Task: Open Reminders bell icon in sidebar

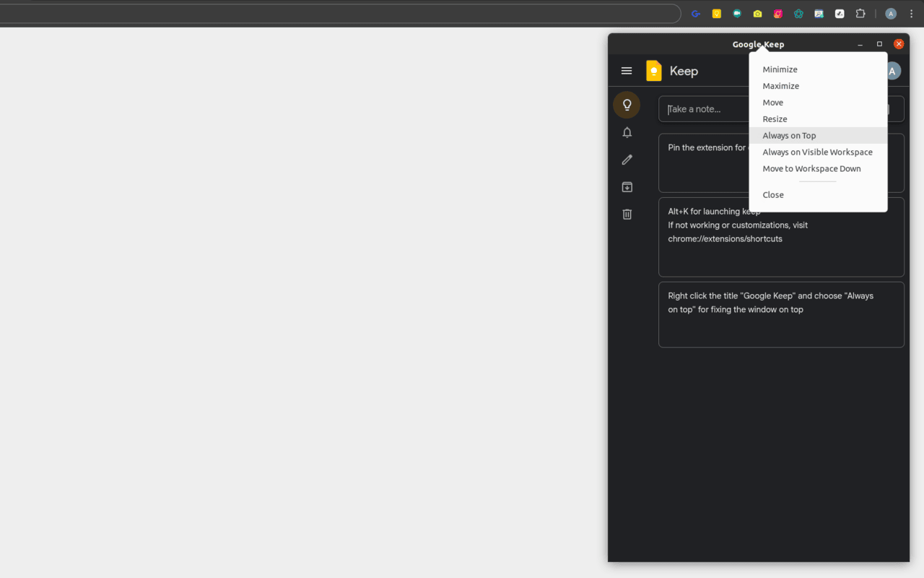Action: (x=627, y=132)
